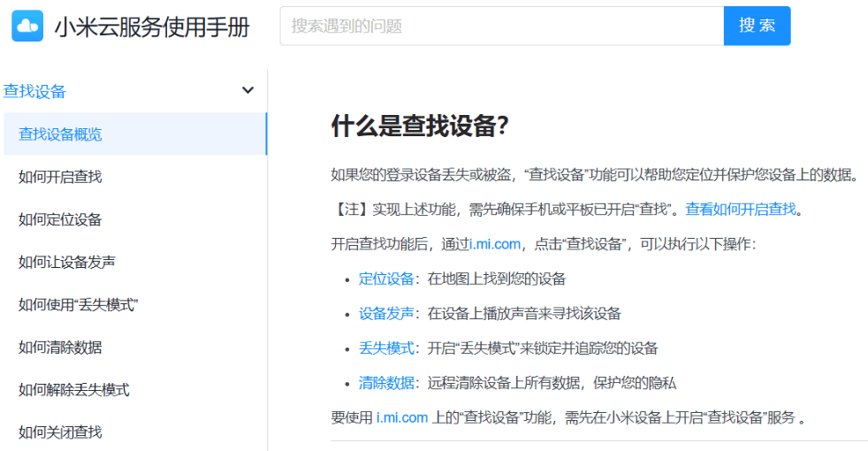The height and width of the screenshot is (451, 868).
Task: Click the i.mi.com link after 通过
Action: click(x=495, y=244)
